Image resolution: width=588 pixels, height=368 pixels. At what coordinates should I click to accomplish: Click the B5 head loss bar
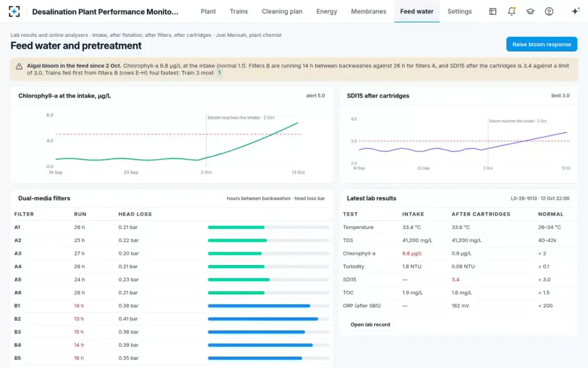click(268, 358)
